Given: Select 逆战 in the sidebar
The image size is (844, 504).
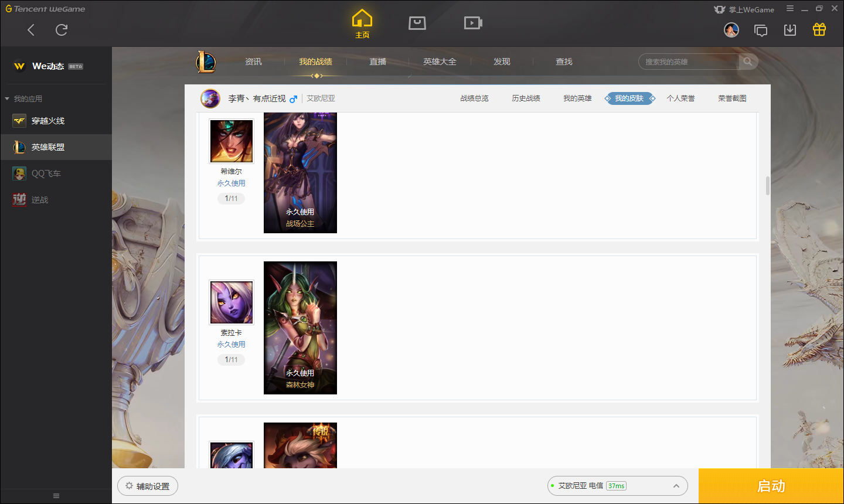Looking at the screenshot, I should tap(56, 200).
